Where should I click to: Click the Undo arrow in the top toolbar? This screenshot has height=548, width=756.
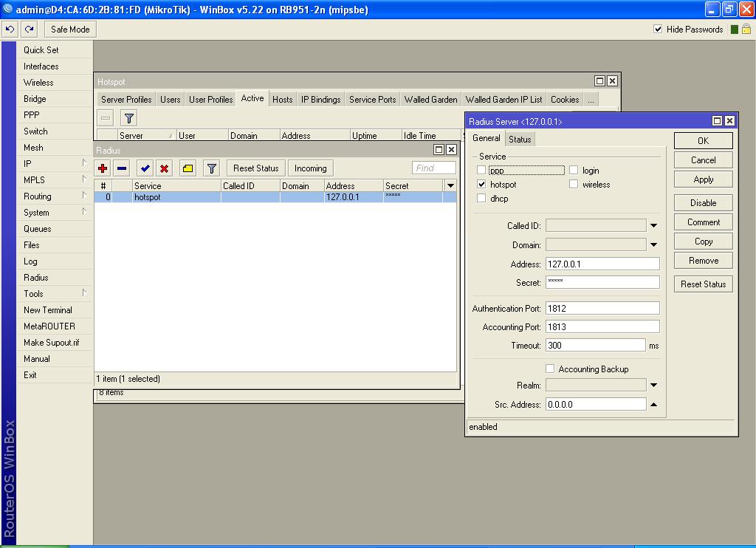[10, 29]
